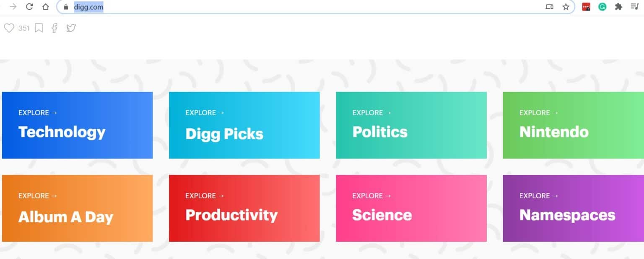Select the Album A Day tile
Screen dimensions: 644x259
click(x=77, y=208)
